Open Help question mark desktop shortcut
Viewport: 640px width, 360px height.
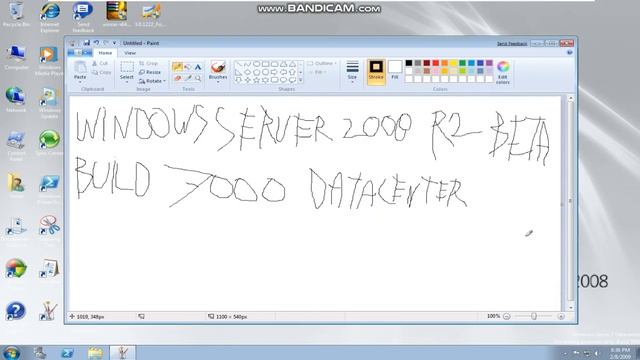pos(16,311)
